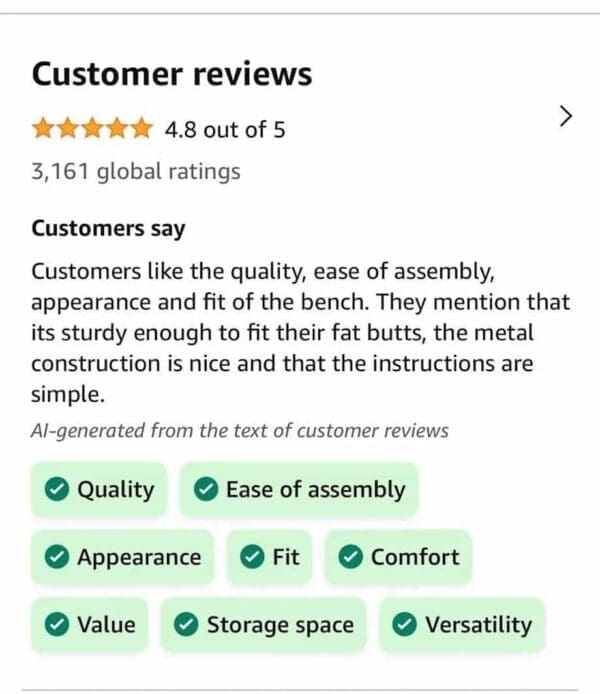Click the five-star rating graphic
The height and width of the screenshot is (694, 600).
coord(92,129)
